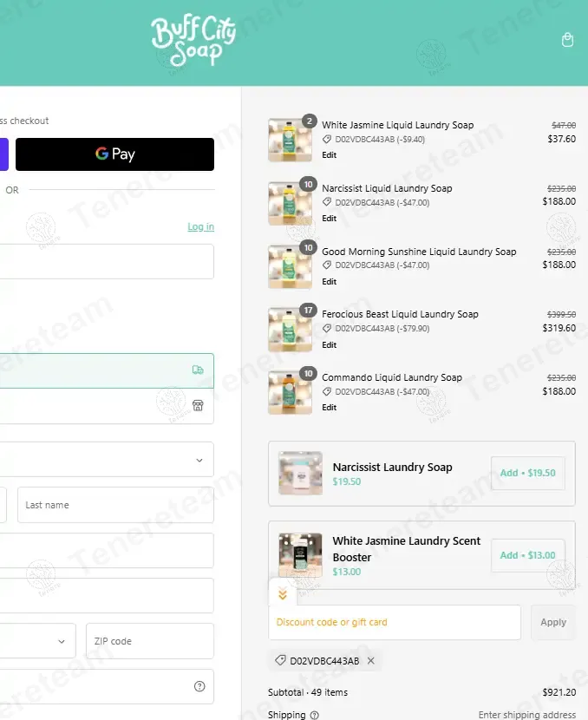Open the country/region dropdown

[106, 460]
